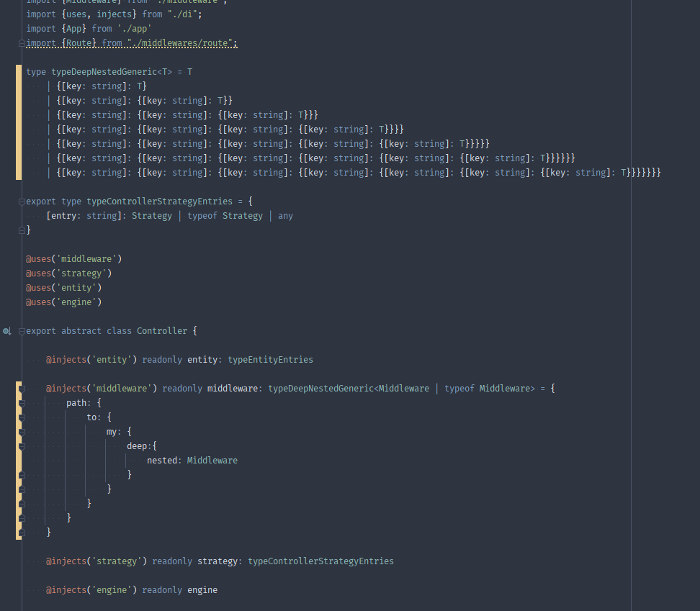This screenshot has width=700, height=611.
Task: Collapse the Controller class body
Action: coord(22,331)
